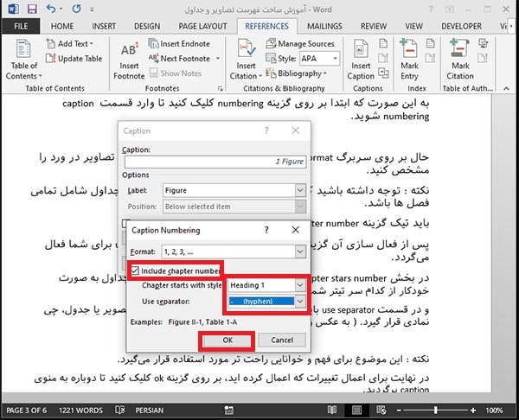Open the Customize Quick Access Toolbar arrow
519x420 pixels.
[92, 10]
